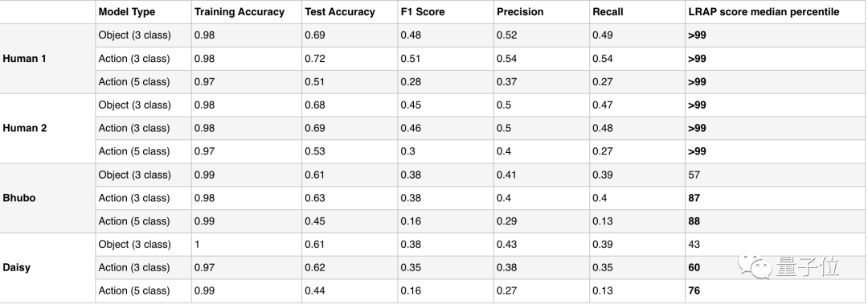Select Human 2 F1 score 0.3
The width and height of the screenshot is (868, 305).
tap(408, 151)
